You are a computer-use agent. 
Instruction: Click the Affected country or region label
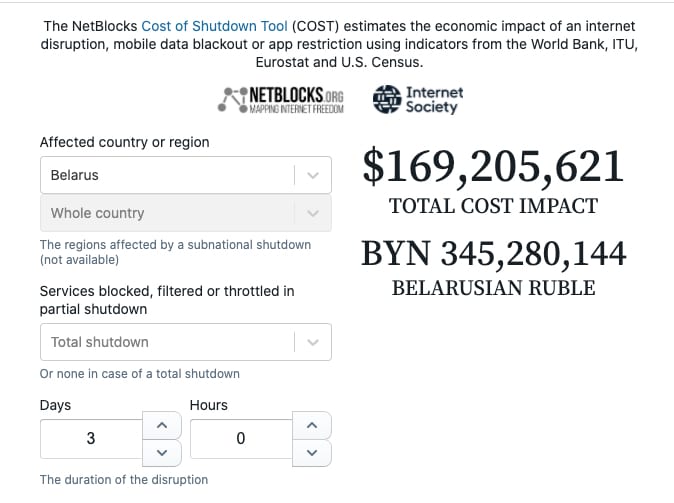[x=124, y=142]
